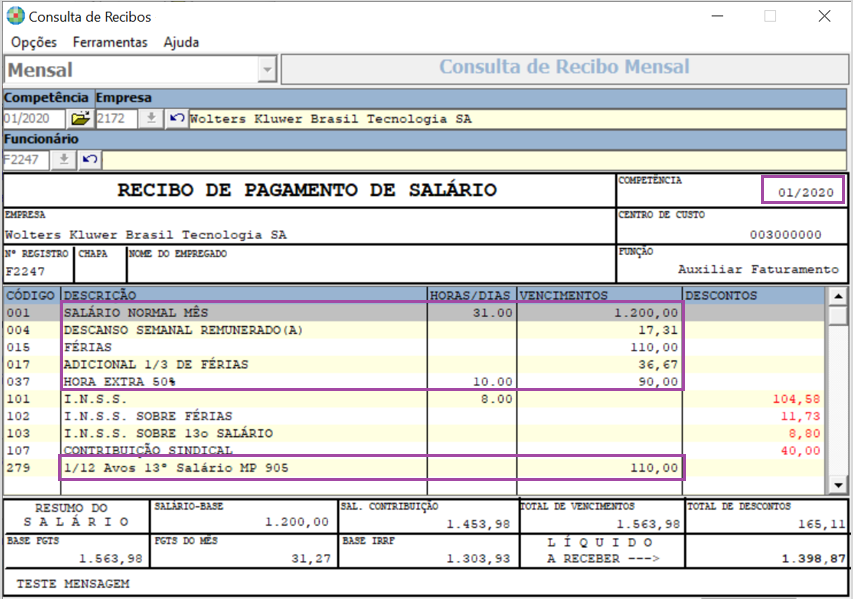Select row CONTRIBUIÇÃO SINDICAL

click(414, 450)
